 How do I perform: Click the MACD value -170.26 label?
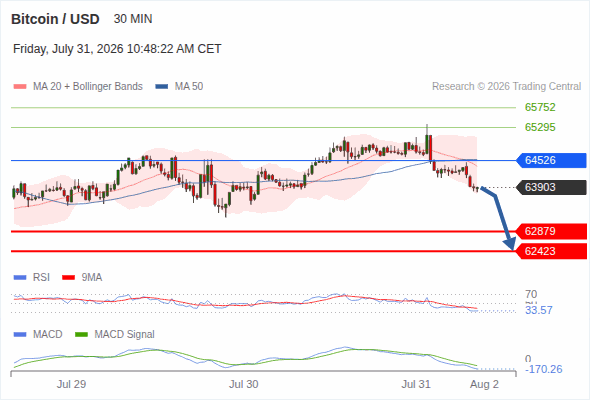pyautogui.click(x=543, y=369)
